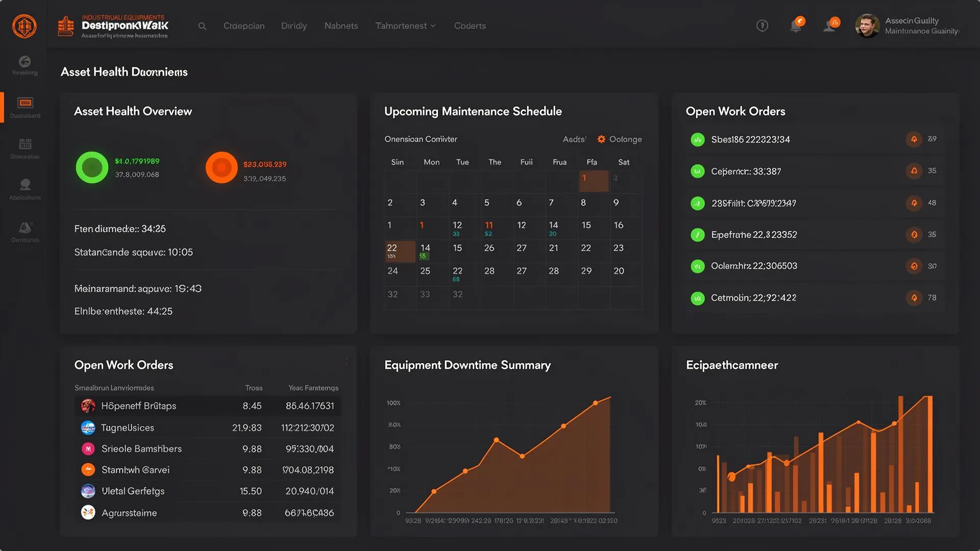The height and width of the screenshot is (551, 980).
Task: Click green status icon for Epefrathe order
Action: tap(697, 235)
